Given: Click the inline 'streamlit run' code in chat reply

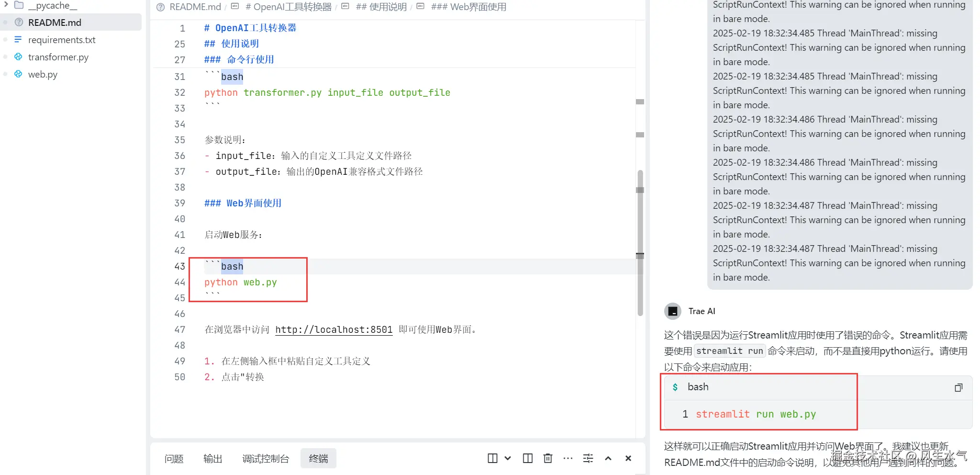Looking at the screenshot, I should [x=730, y=351].
